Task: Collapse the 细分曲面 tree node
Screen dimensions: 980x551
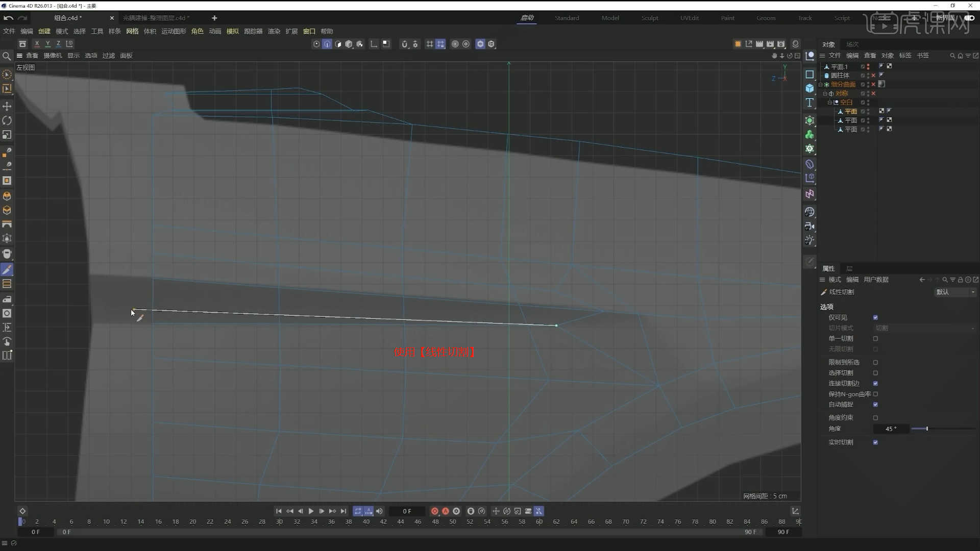Action: tap(821, 85)
